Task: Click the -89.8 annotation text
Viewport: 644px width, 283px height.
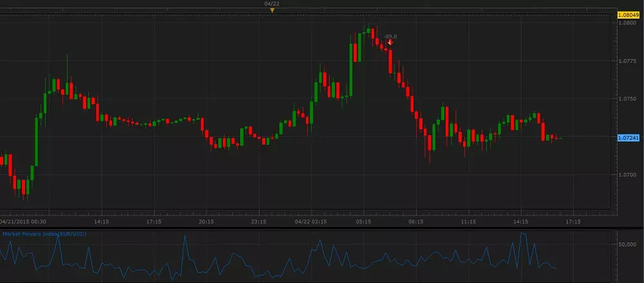Action: click(390, 37)
